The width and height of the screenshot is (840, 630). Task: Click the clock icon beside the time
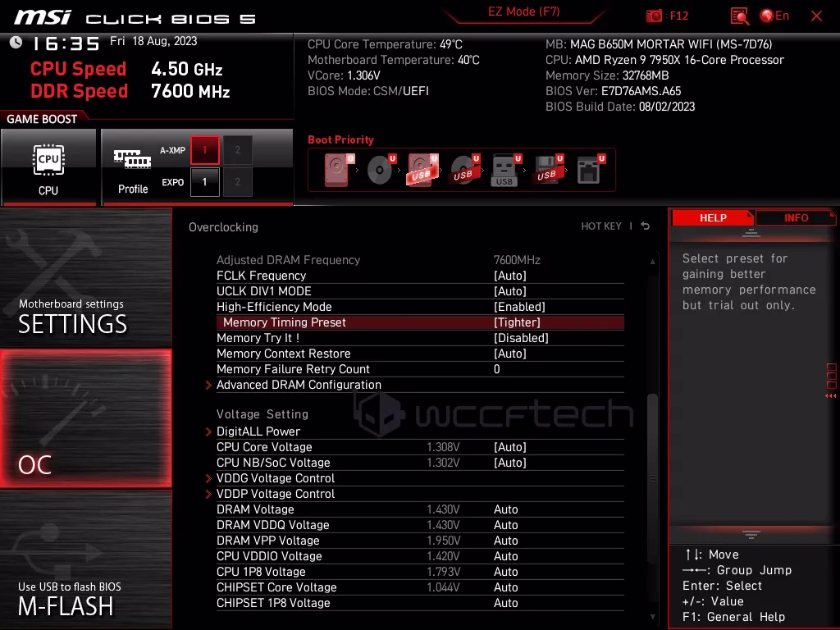16,43
